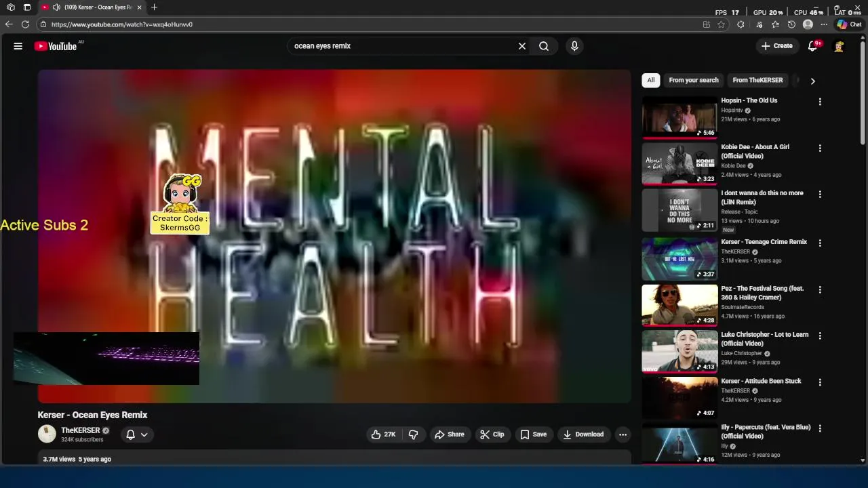
Task: Open the browser favorites list icon
Action: tap(775, 24)
